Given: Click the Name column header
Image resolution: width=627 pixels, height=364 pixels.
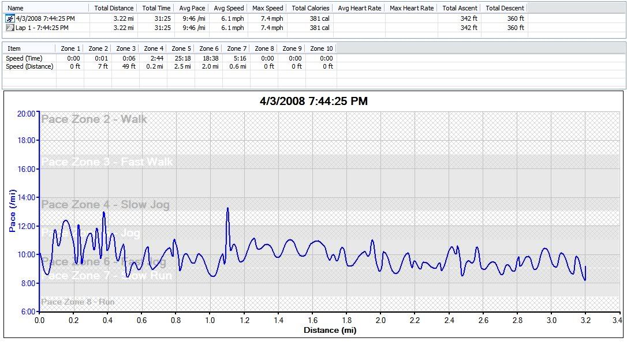Looking at the screenshot, I should (x=16, y=8).
